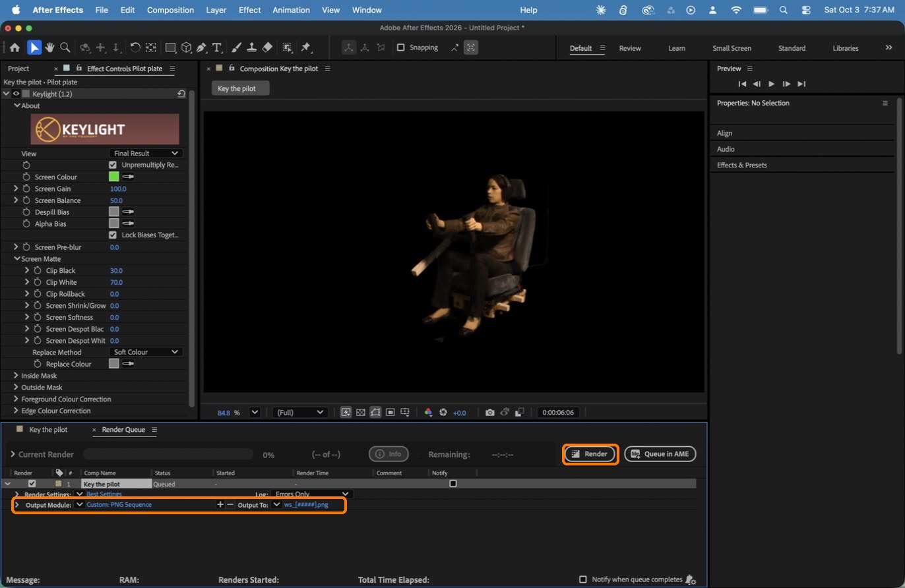Select the Zoom magnifier tool
Screen dimensions: 905x588
[x=65, y=47]
